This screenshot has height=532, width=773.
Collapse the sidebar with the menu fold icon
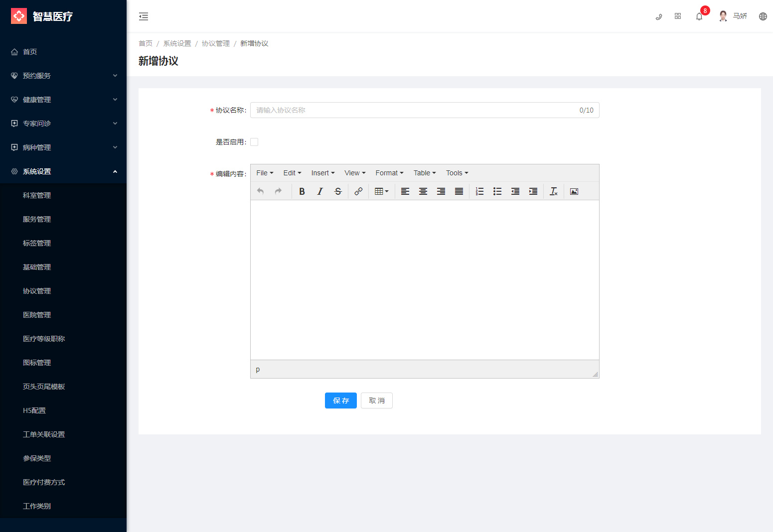(144, 16)
